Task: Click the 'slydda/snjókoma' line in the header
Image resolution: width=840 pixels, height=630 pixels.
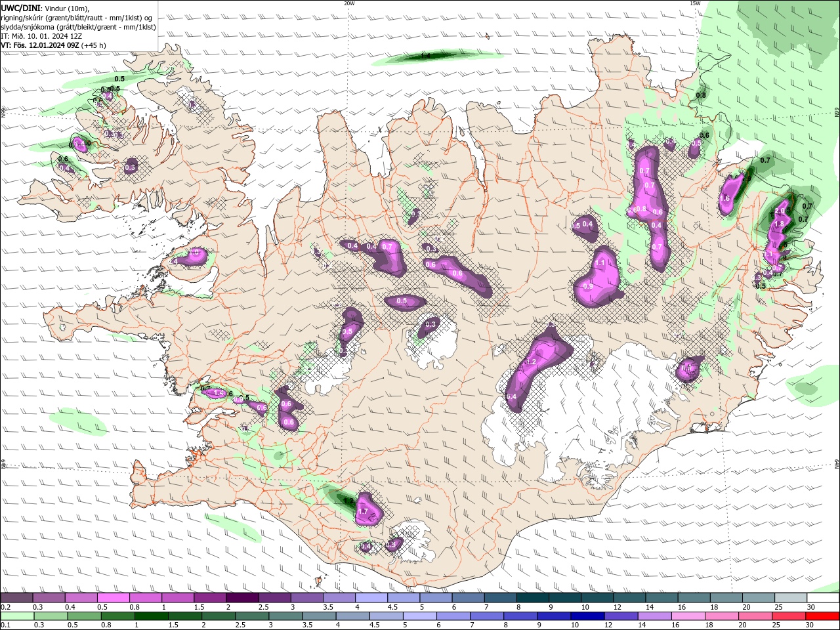Action: point(79,27)
